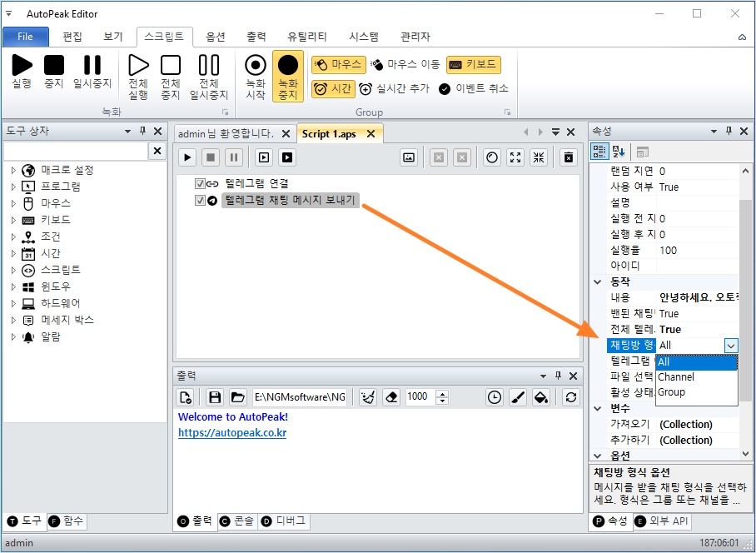This screenshot has width=756, height=553.
Task: Switch to the 옵션 ribbon tab
Action: [x=216, y=37]
